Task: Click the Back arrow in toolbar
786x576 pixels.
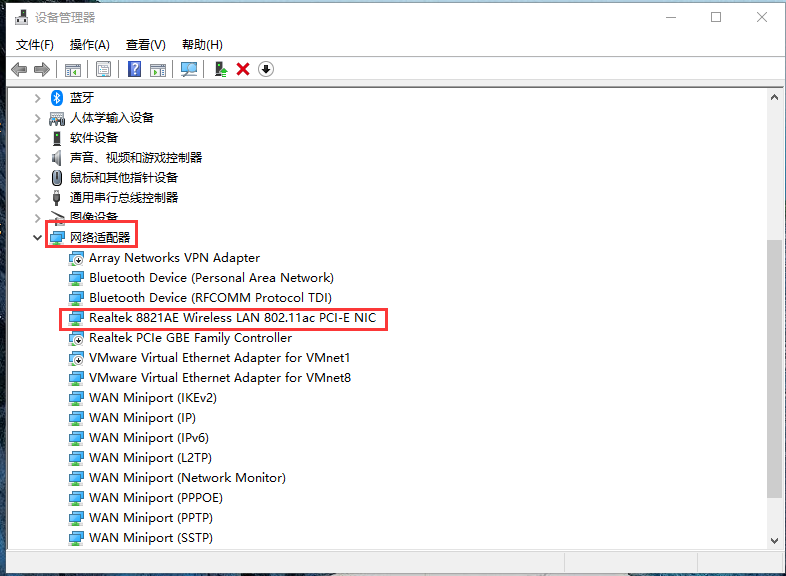Action: [x=19, y=69]
